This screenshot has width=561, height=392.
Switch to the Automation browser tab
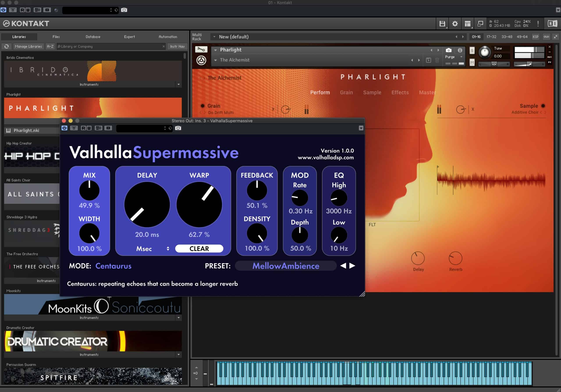pos(168,37)
